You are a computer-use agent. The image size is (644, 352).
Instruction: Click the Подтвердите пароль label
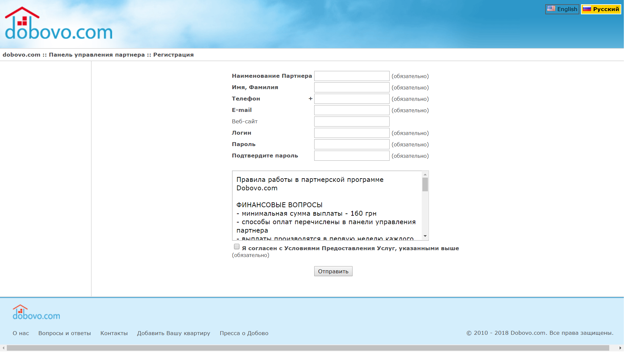coord(265,156)
